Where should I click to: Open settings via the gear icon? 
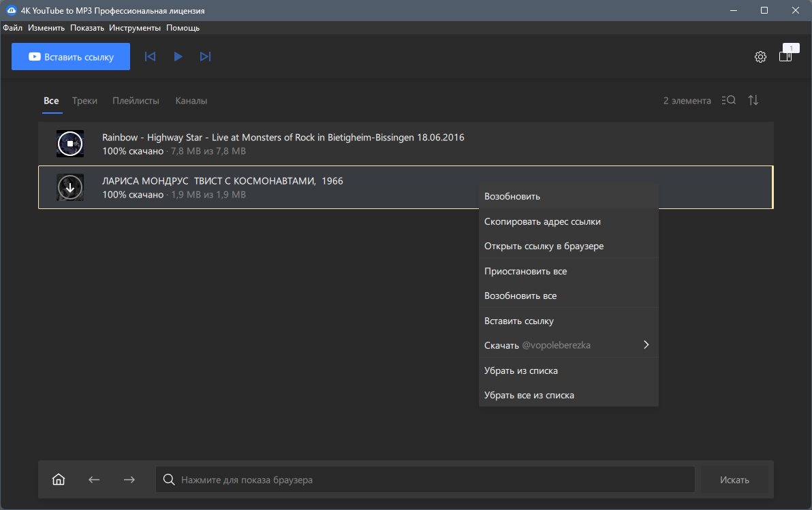pos(760,57)
